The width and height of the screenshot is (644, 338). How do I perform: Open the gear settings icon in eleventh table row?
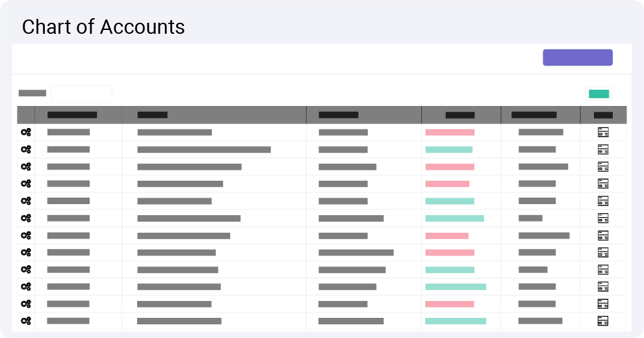coord(26,304)
